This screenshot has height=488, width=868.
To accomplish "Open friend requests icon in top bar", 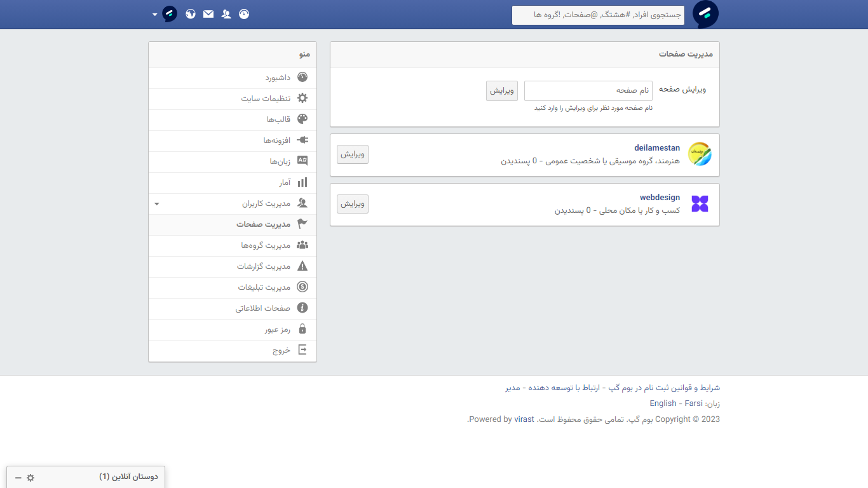I will pos(226,14).
